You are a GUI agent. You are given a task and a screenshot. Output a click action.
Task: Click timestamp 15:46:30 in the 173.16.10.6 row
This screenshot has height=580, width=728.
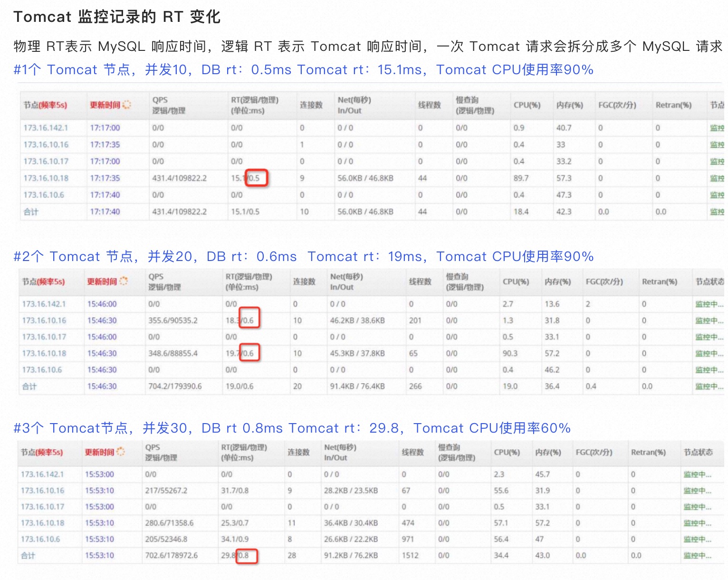[x=102, y=369]
